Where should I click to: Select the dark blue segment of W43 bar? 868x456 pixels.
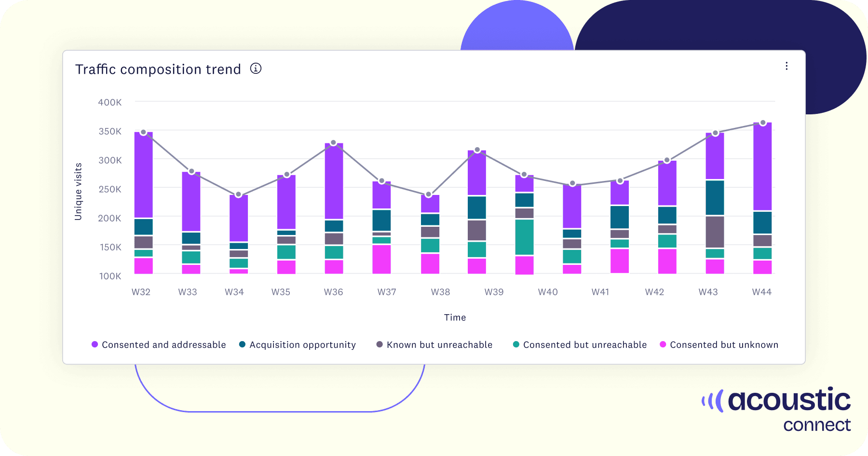click(x=715, y=197)
